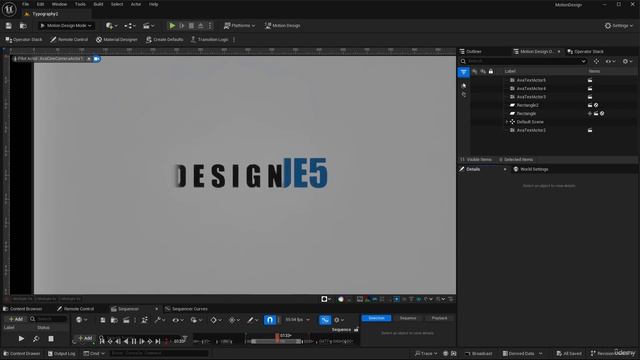Click Create Defaults button
Image resolution: width=640 pixels, height=360 pixels.
coord(164,40)
